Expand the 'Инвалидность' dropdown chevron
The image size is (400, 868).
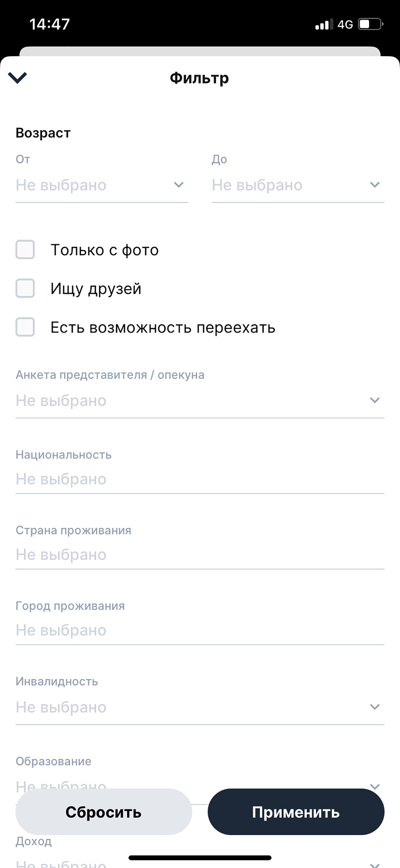(x=375, y=707)
